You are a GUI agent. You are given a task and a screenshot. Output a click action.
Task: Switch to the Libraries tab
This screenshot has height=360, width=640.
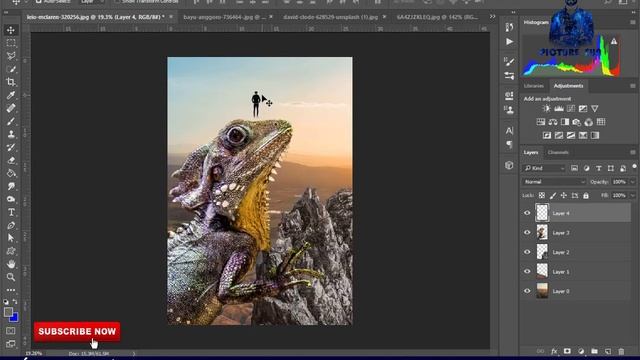[x=533, y=86]
